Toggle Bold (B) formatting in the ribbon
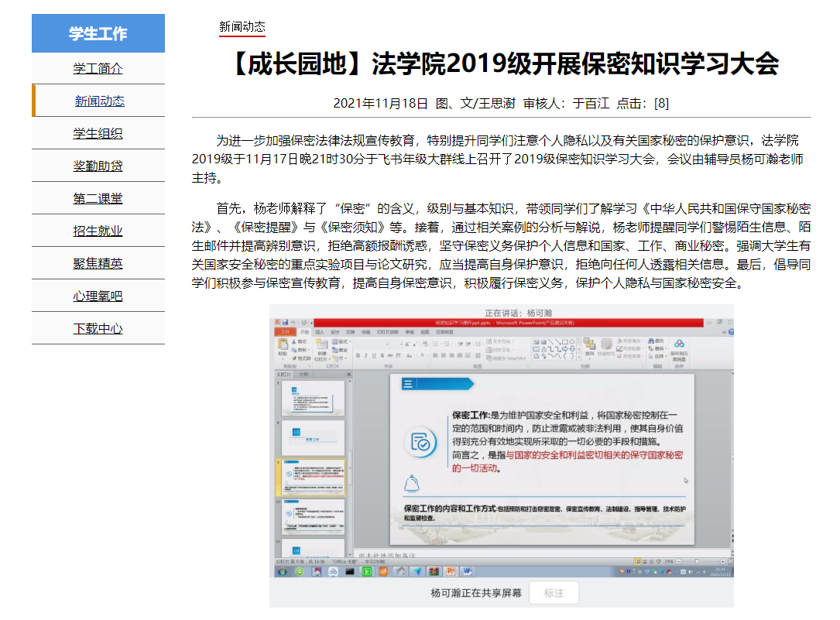Screen dimensions: 840x620 (x=359, y=356)
